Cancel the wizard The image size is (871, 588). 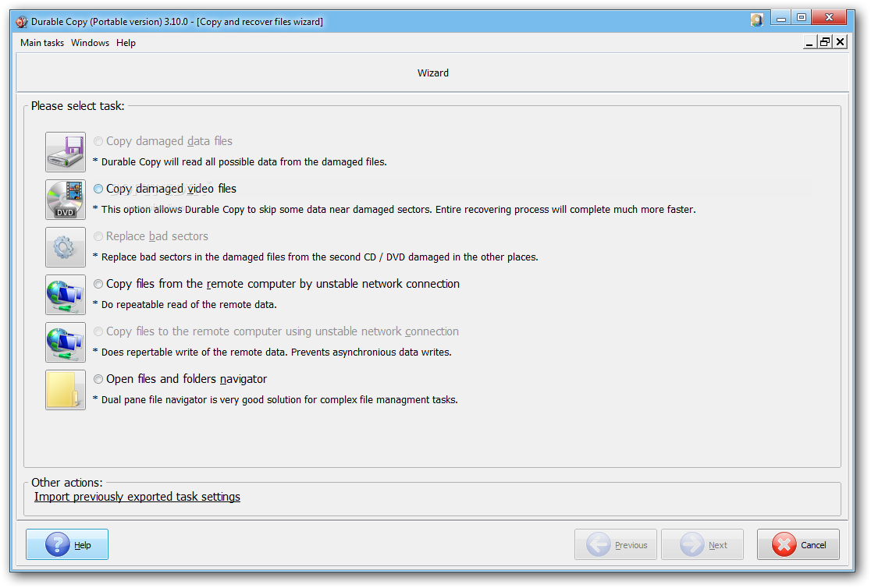(x=798, y=544)
